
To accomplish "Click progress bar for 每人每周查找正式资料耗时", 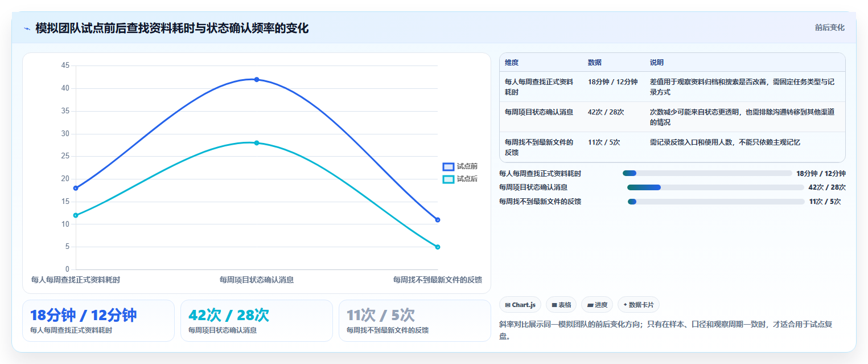I will point(707,173).
